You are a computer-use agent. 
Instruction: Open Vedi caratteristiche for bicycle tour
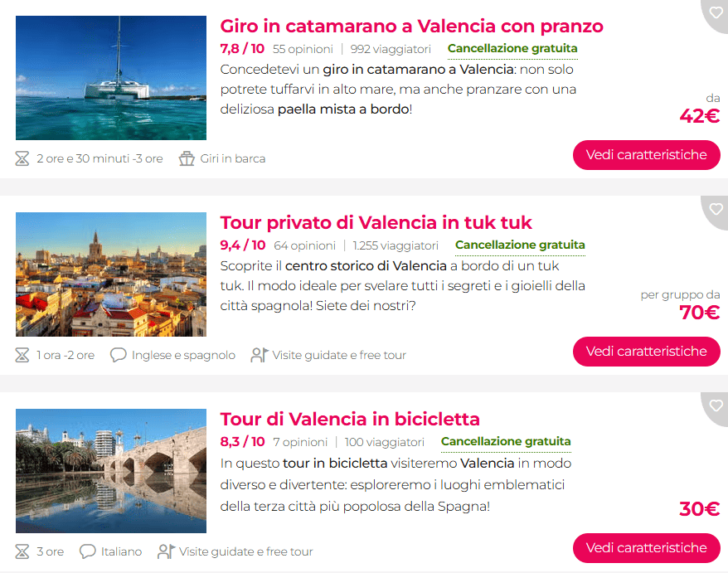[646, 548]
